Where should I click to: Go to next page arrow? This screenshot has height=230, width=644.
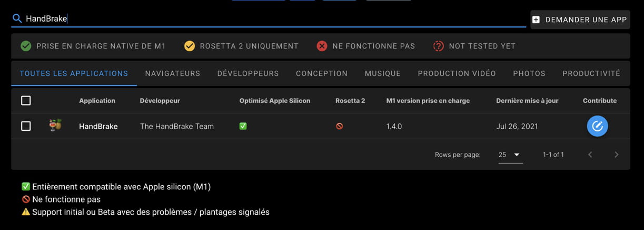coord(616,155)
